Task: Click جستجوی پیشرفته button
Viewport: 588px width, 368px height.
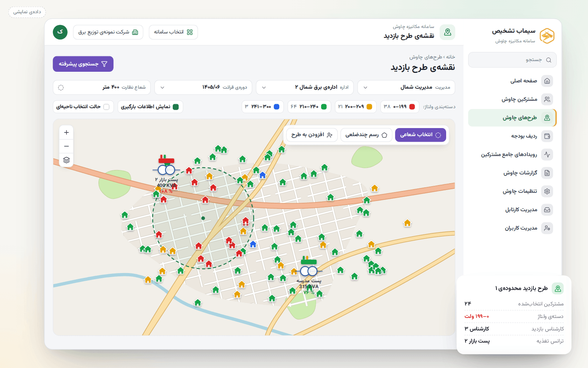Action: pyautogui.click(x=83, y=64)
